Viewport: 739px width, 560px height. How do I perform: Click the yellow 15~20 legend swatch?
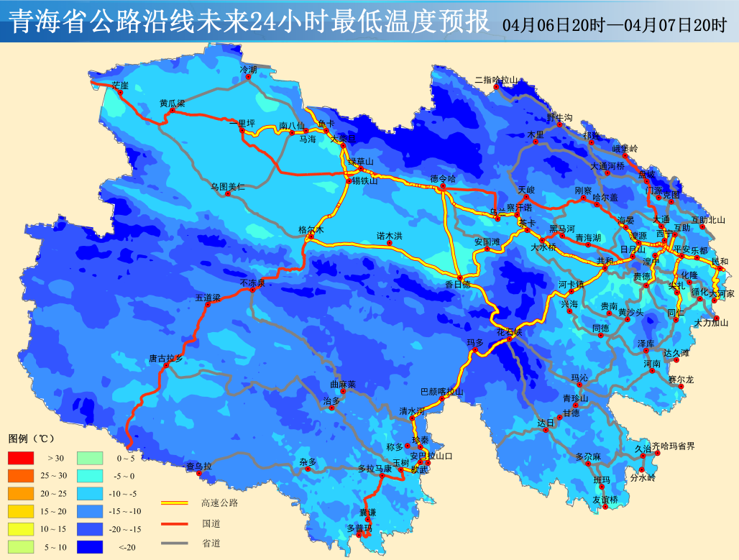[x=21, y=511]
